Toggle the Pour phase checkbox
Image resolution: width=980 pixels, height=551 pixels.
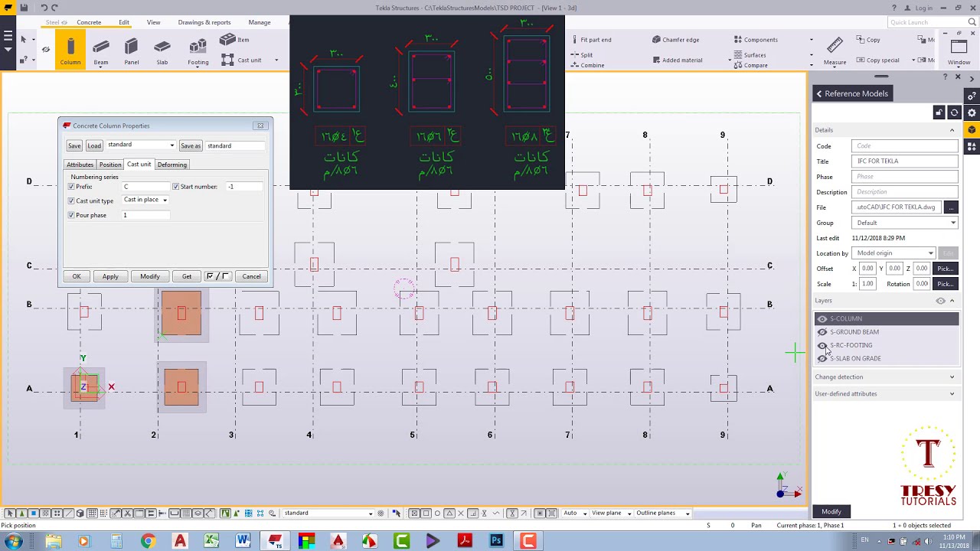pyautogui.click(x=71, y=215)
